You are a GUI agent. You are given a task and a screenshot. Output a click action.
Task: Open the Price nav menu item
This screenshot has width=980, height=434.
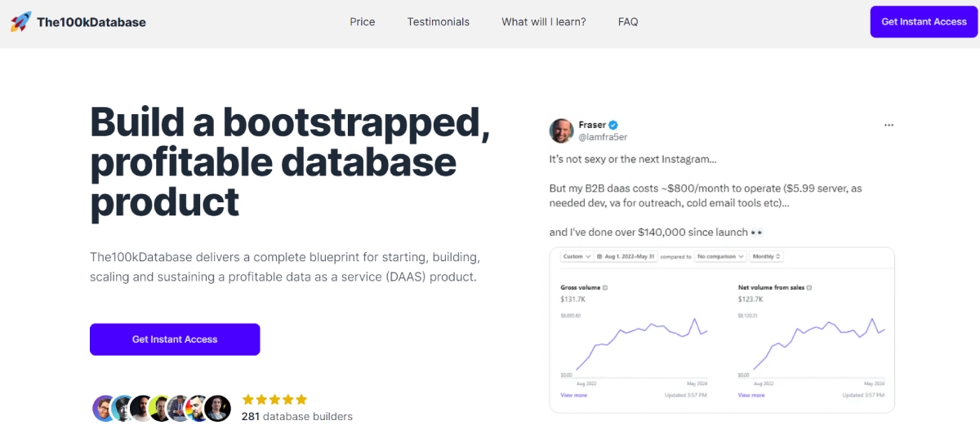tap(363, 22)
